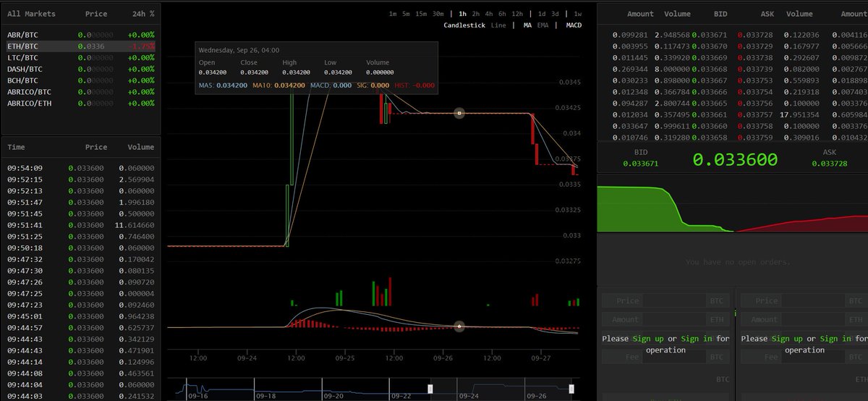Click Sign up link in sell form

(787, 338)
